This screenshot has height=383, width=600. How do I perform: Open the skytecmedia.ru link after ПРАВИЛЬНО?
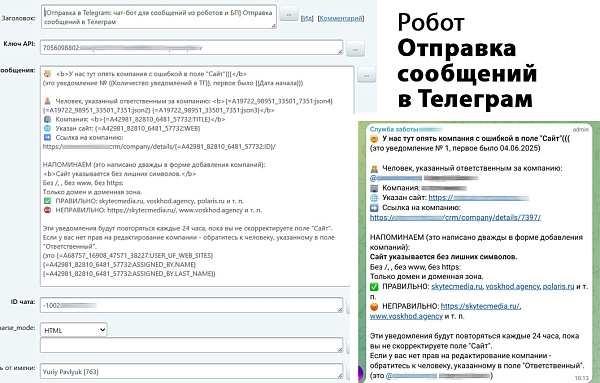point(457,286)
